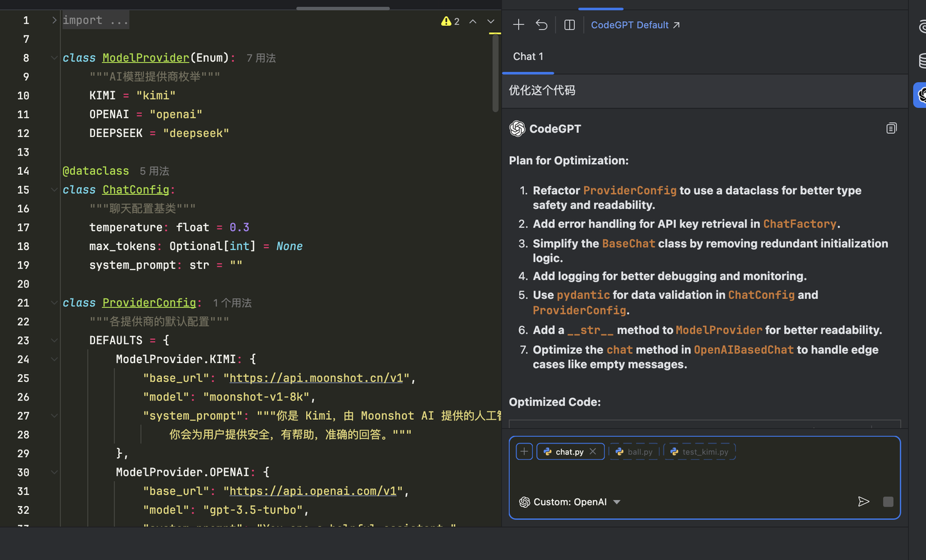Expand the folded import block
The image size is (926, 560).
tap(54, 21)
